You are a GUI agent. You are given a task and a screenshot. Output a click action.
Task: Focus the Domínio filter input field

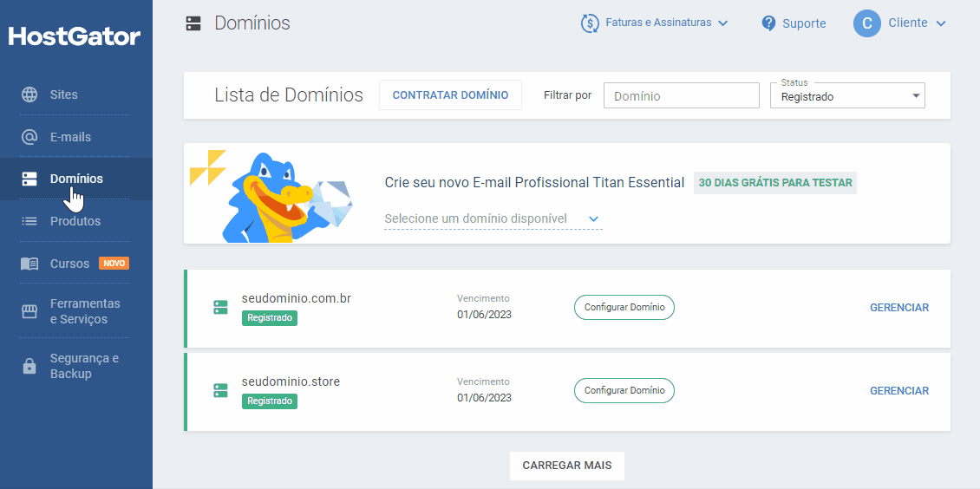(x=682, y=95)
